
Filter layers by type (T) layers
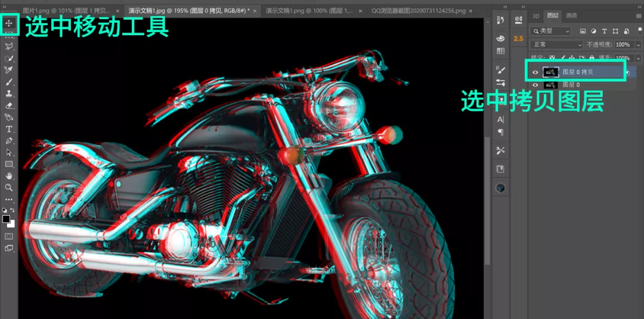pyautogui.click(x=604, y=31)
